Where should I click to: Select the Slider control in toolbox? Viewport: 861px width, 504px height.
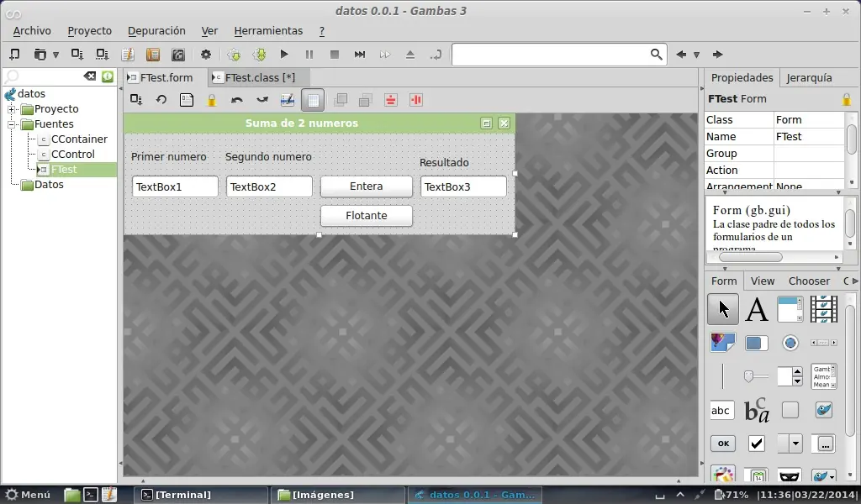pos(757,376)
